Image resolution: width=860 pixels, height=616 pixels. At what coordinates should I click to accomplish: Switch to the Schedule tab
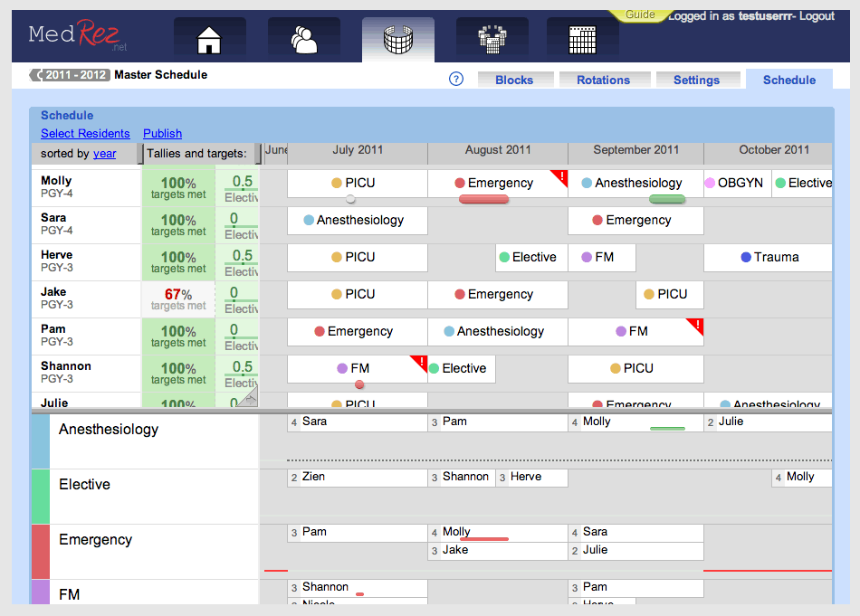[789, 80]
